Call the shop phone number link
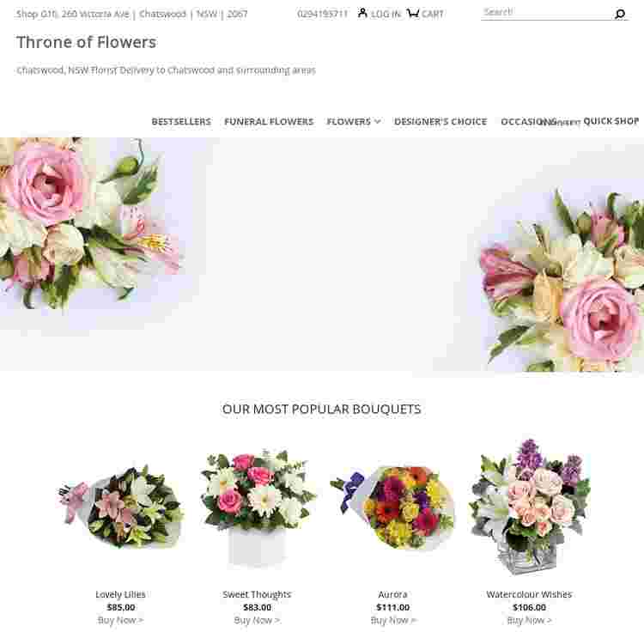Screen dimensions: 644x644 (322, 14)
